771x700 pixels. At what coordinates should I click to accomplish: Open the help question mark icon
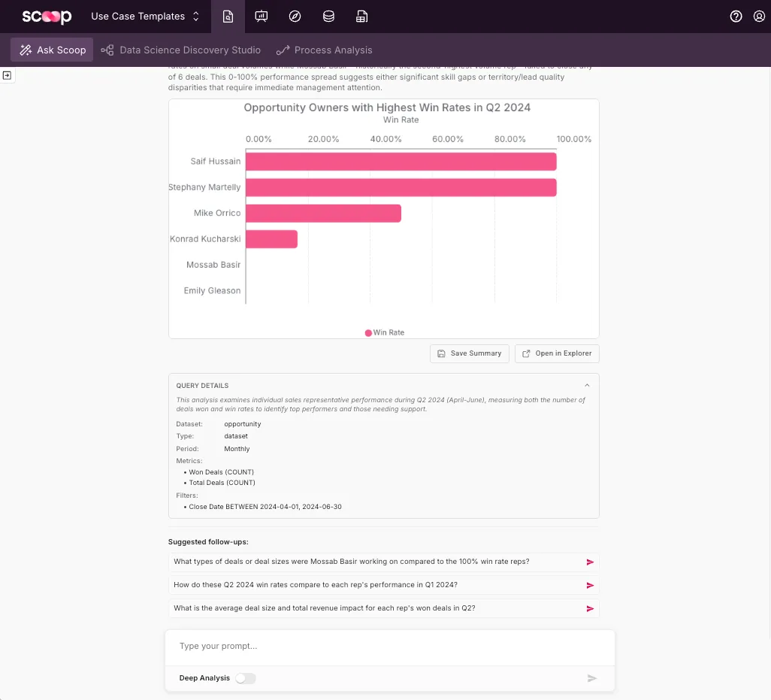(x=736, y=16)
